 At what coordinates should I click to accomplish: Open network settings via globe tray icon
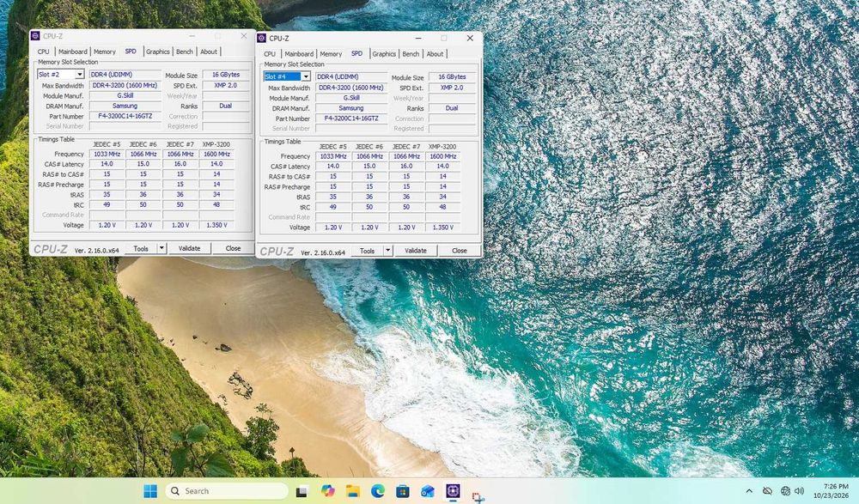click(x=785, y=491)
